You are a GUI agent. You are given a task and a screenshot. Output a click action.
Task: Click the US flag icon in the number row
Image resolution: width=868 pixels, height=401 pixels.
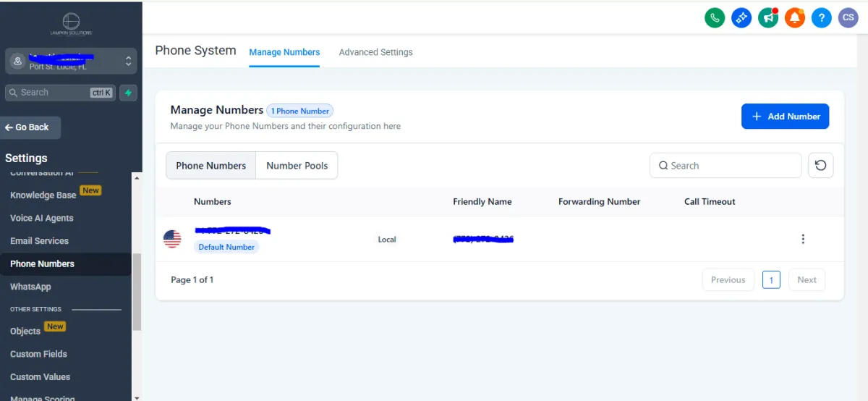172,239
